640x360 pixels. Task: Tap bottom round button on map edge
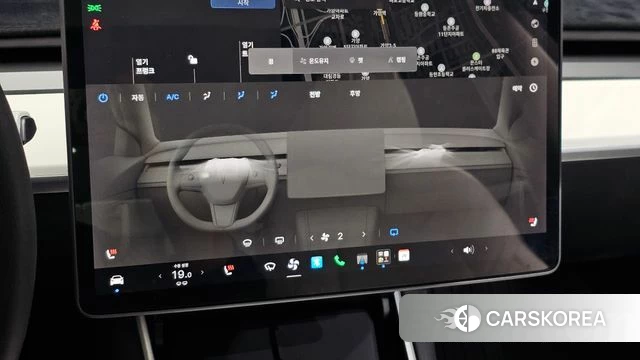pos(534,62)
